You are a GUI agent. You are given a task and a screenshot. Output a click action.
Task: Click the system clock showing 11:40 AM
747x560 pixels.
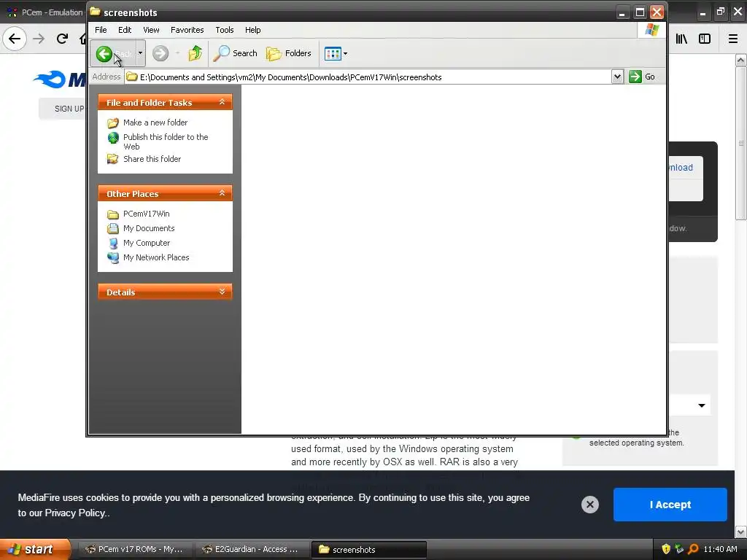720,549
